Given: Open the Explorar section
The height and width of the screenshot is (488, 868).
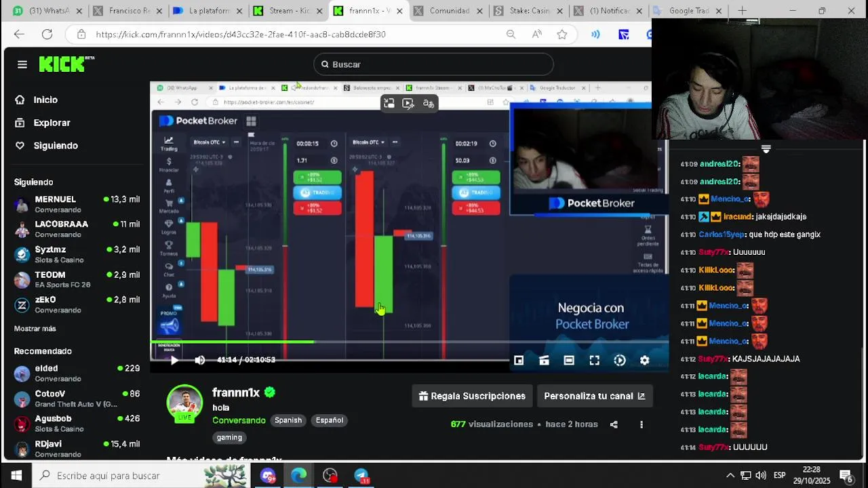Looking at the screenshot, I should (x=52, y=123).
